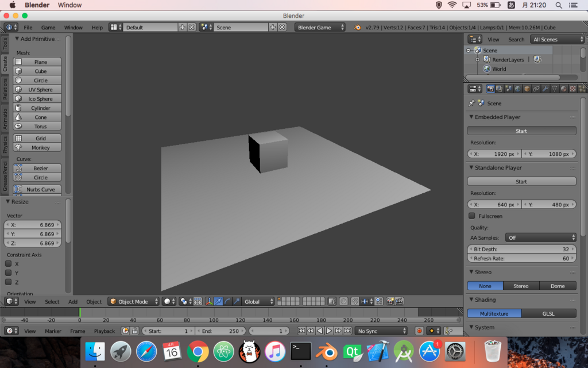Viewport: 588px width, 368px height.
Task: Select Multitexture shading
Action: point(494,313)
